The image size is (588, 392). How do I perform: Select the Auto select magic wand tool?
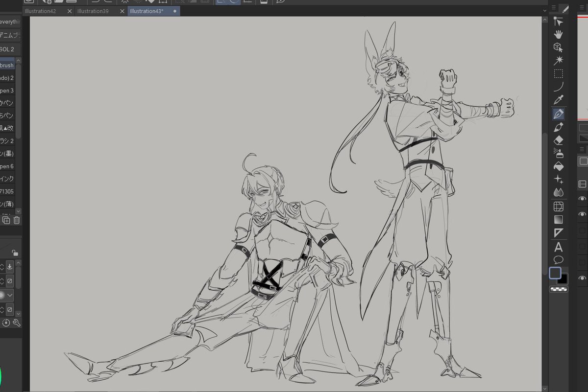point(558,61)
